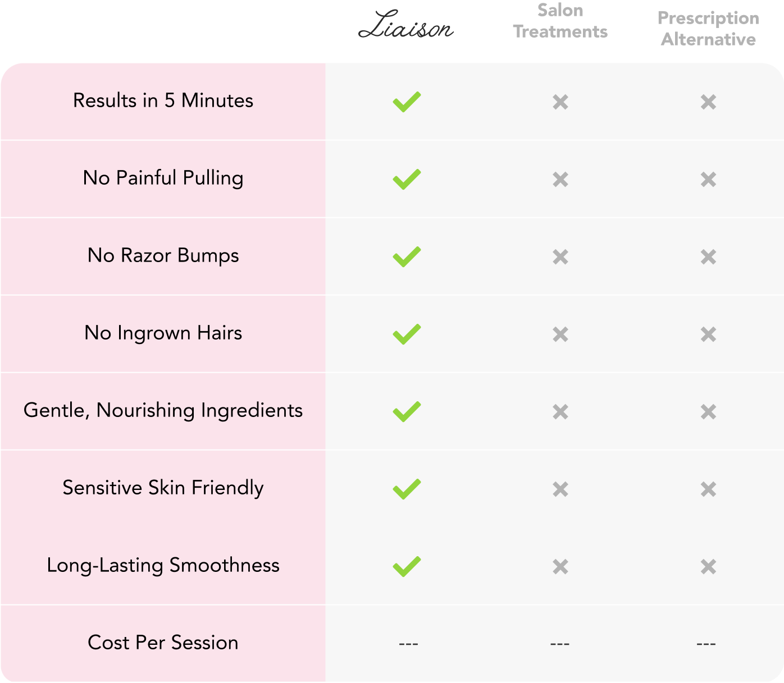The height and width of the screenshot is (683, 784).
Task: Click Salon Treatments X for No Razor Bumps
Action: [560, 257]
